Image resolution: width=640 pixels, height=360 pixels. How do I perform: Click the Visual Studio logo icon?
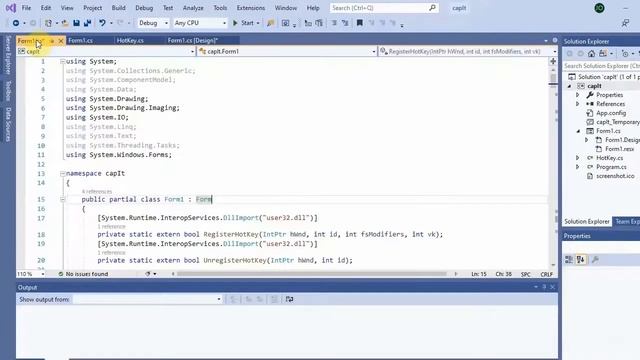(x=11, y=8)
